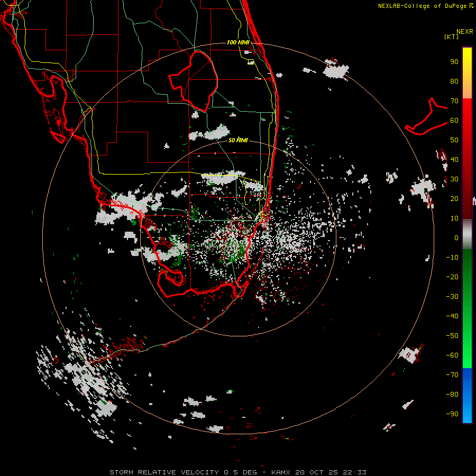Click the 90 value on velocity scale

[x=454, y=62]
